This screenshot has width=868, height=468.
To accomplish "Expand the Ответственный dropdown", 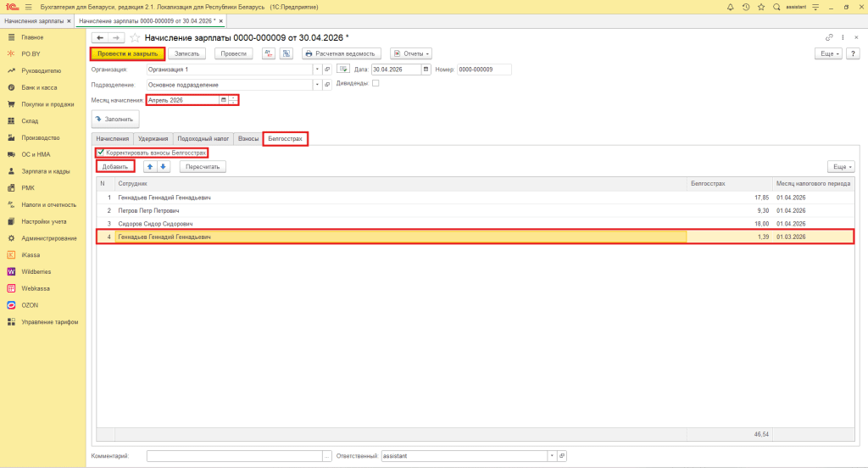I will 552,456.
